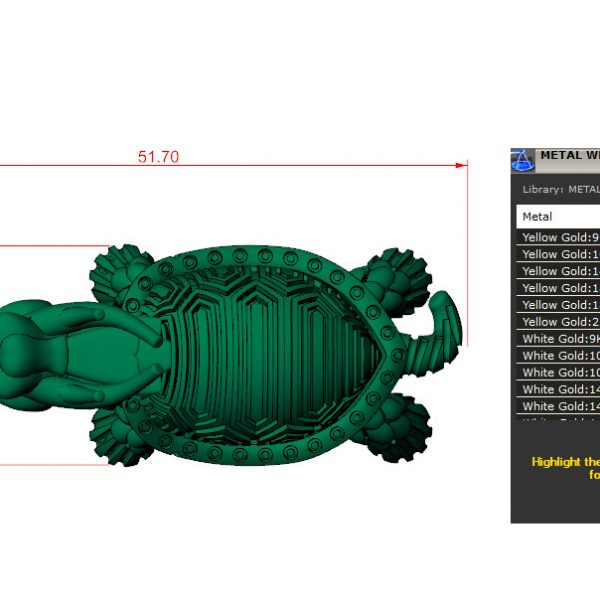Select the second White Gold:10 entry
The width and height of the screenshot is (600, 600).
(559, 373)
